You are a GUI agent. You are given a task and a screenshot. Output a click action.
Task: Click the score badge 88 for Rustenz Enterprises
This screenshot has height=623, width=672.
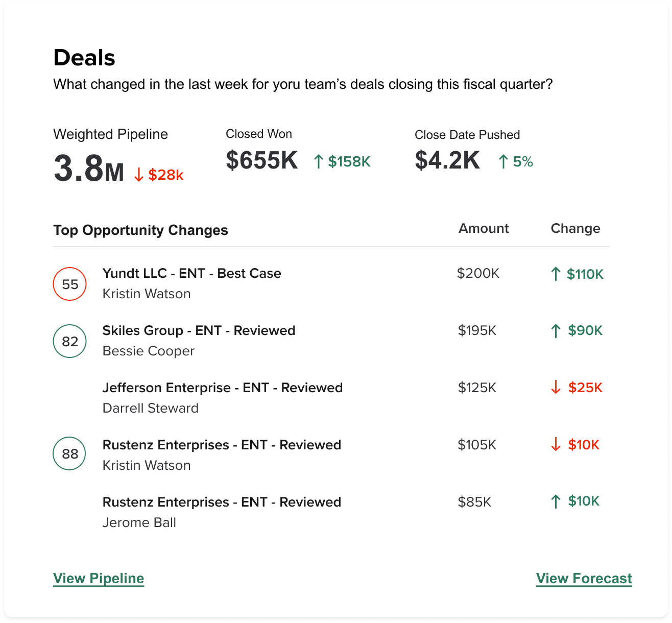(x=69, y=453)
